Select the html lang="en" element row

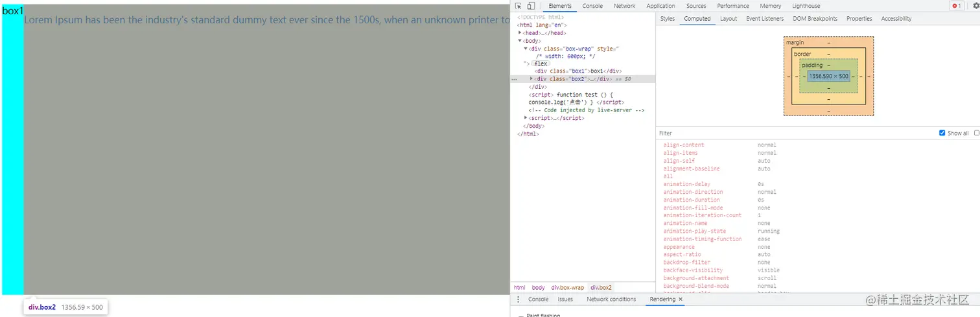pos(542,25)
